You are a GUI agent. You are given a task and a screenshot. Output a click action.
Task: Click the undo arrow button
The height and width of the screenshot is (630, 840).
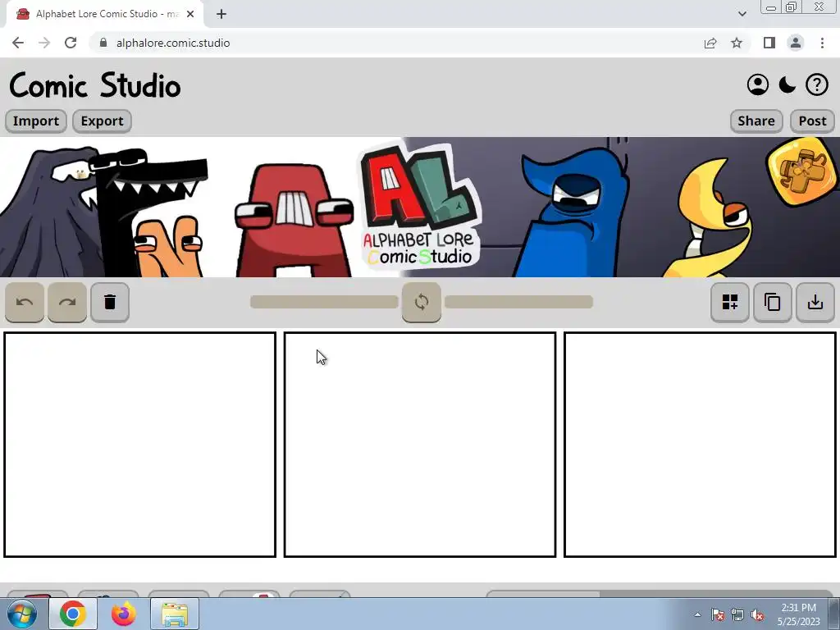25,302
